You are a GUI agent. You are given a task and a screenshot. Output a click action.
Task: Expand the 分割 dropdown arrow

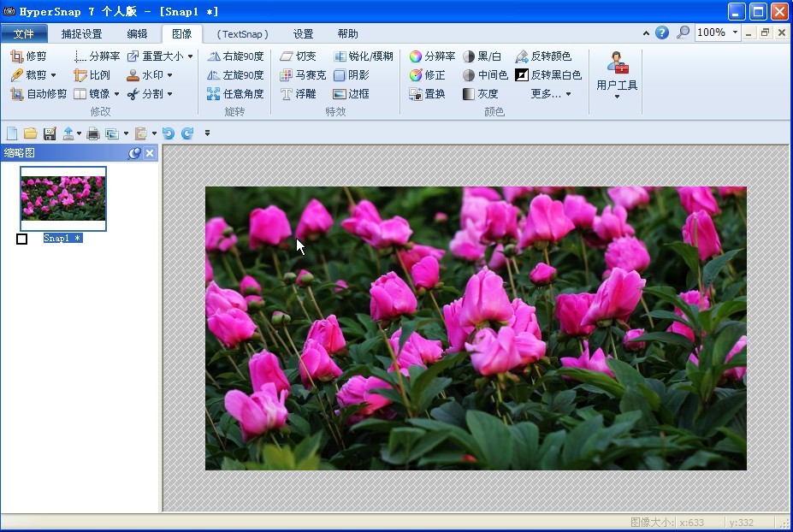[170, 94]
